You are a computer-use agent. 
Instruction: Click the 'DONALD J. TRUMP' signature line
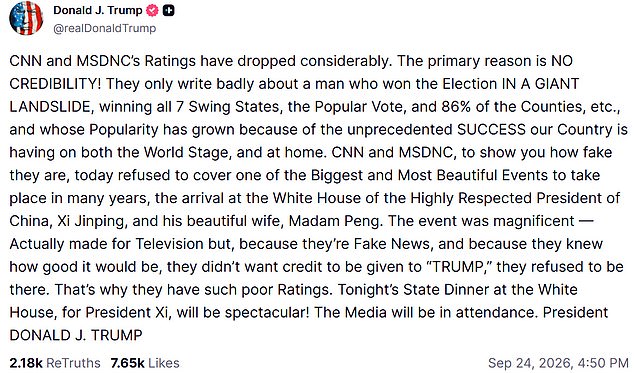(x=76, y=335)
